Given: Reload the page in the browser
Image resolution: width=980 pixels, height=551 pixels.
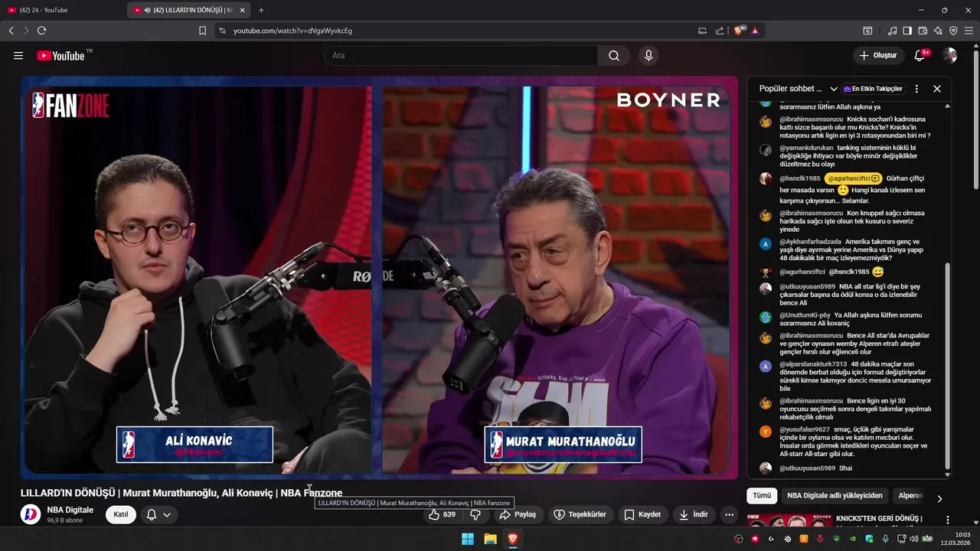Looking at the screenshot, I should [41, 31].
